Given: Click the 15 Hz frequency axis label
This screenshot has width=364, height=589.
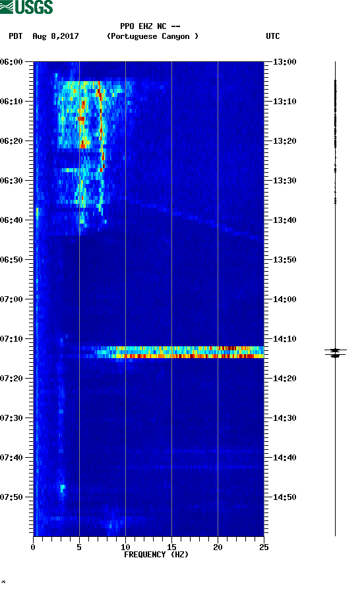Looking at the screenshot, I should pyautogui.click(x=171, y=547).
